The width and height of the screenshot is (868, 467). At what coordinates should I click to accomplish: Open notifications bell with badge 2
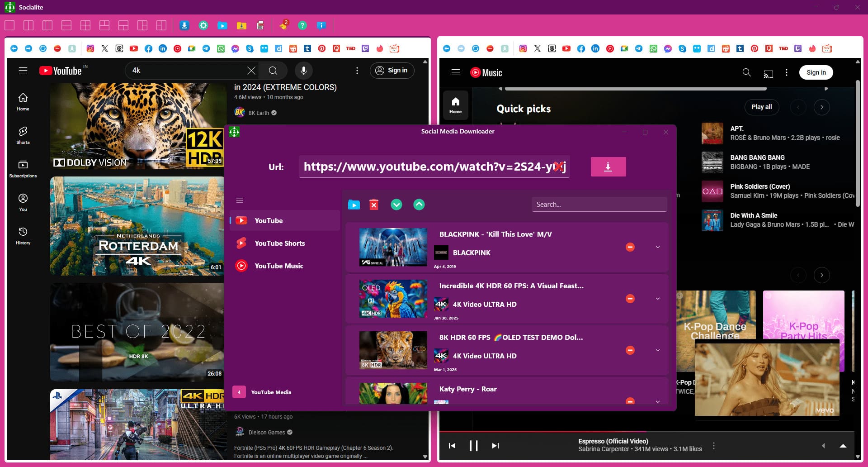tap(283, 25)
